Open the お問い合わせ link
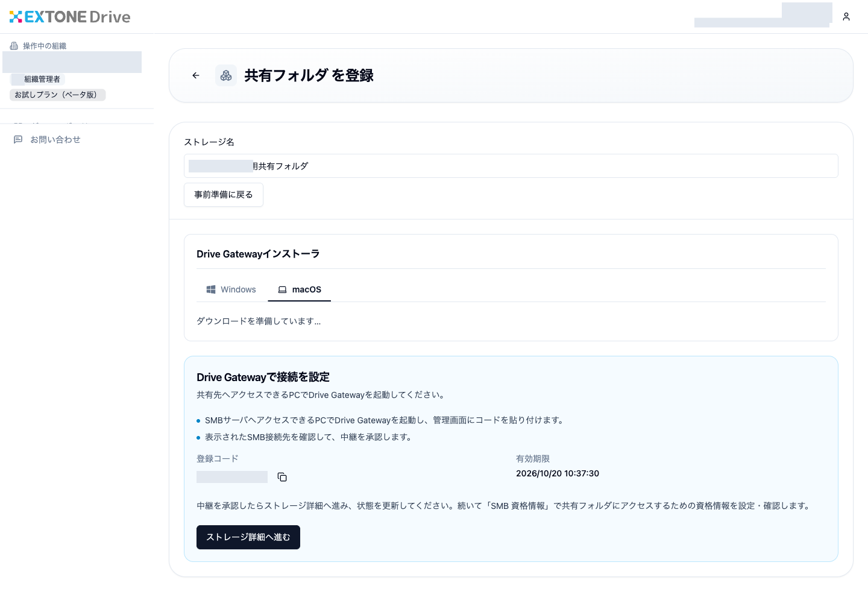The width and height of the screenshot is (868, 603). [55, 139]
